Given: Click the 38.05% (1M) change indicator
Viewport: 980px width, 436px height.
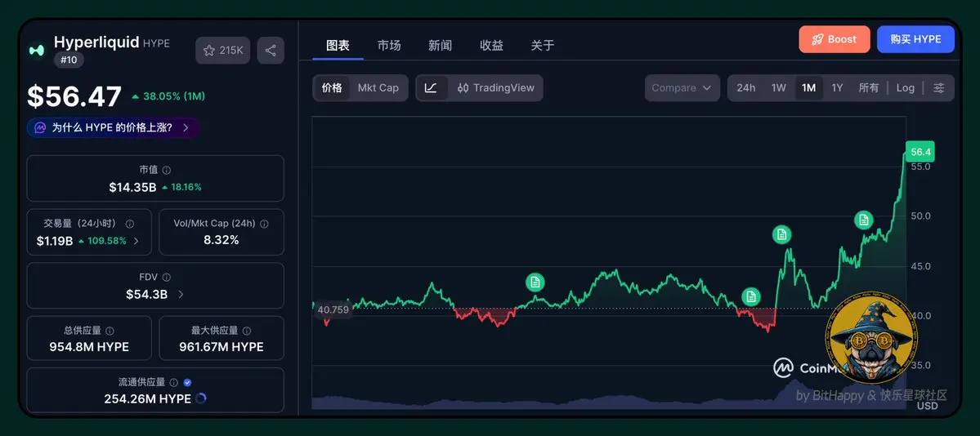Looking at the screenshot, I should tap(168, 96).
